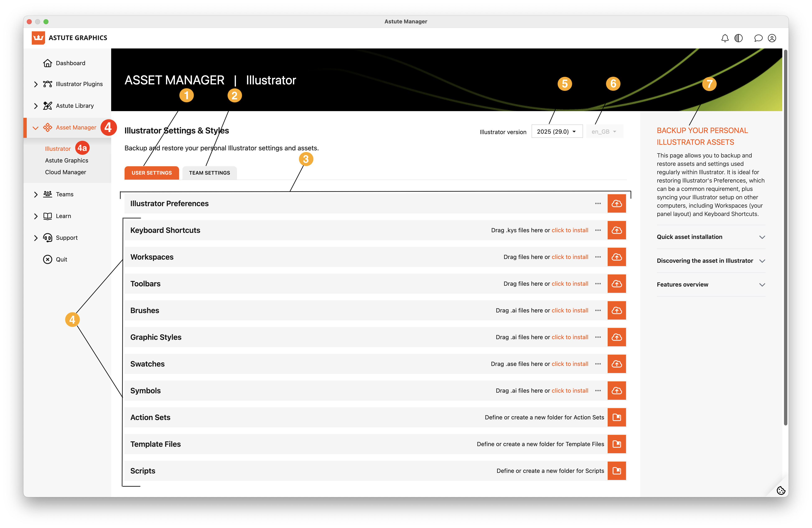This screenshot has width=812, height=528.
Task: Open the more options dots for Symbols
Action: pyautogui.click(x=598, y=391)
